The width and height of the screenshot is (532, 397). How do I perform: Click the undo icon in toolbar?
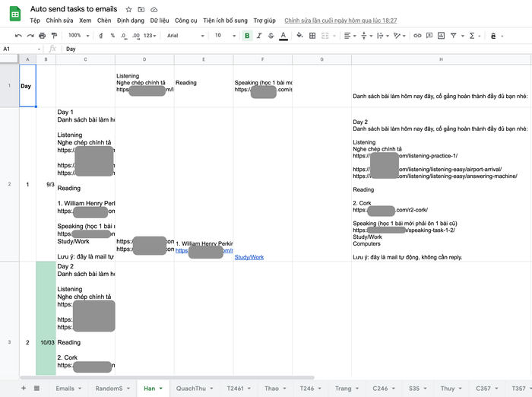click(x=18, y=36)
